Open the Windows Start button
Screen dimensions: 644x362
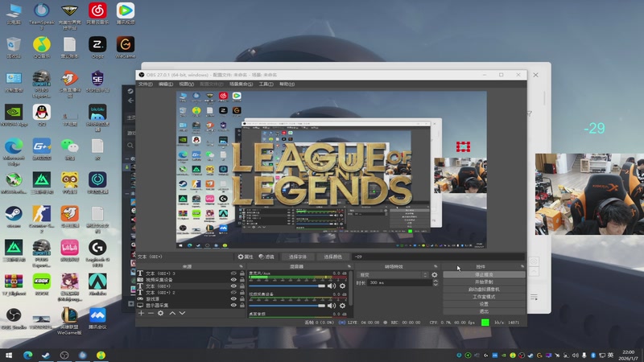pos(9,355)
